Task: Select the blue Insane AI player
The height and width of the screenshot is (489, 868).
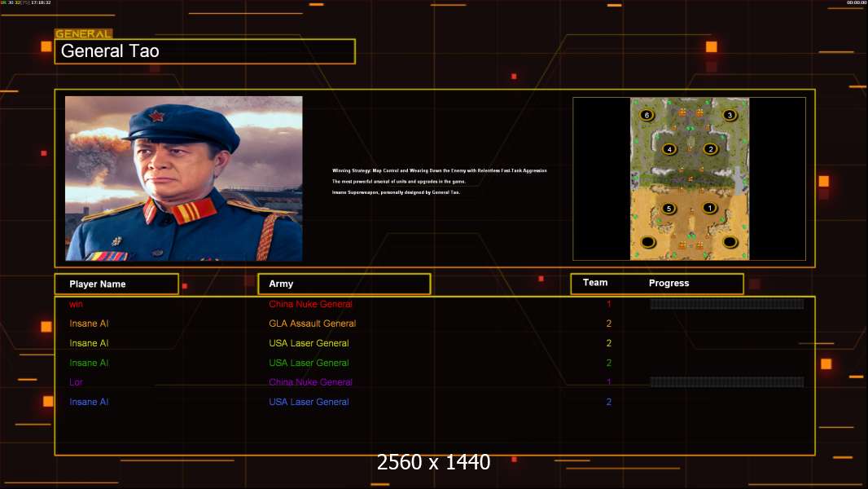Action: click(x=89, y=402)
